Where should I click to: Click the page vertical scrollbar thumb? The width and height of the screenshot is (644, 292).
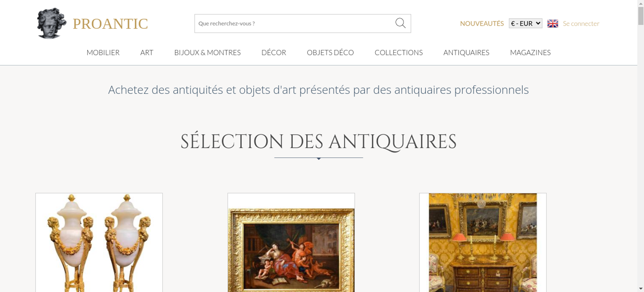[641, 15]
